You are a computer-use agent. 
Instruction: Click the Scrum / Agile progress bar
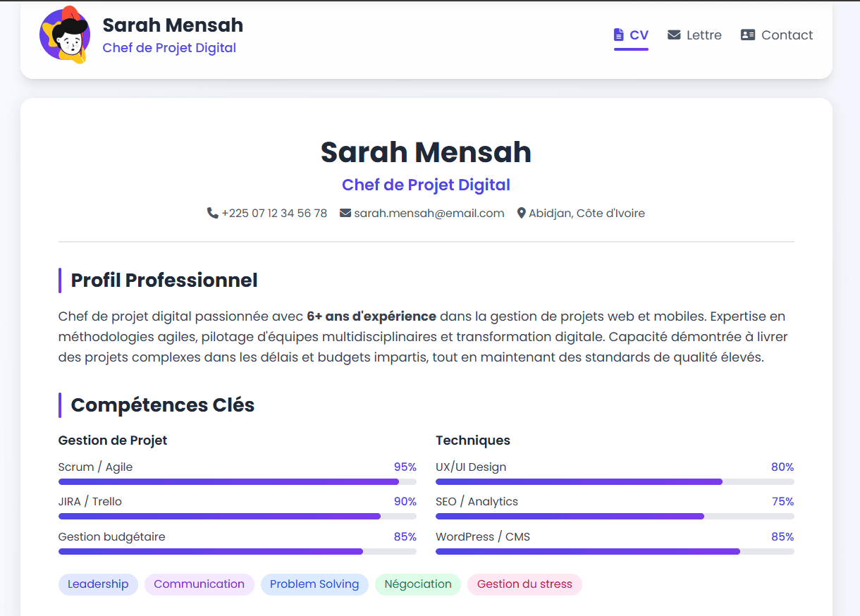pos(238,481)
